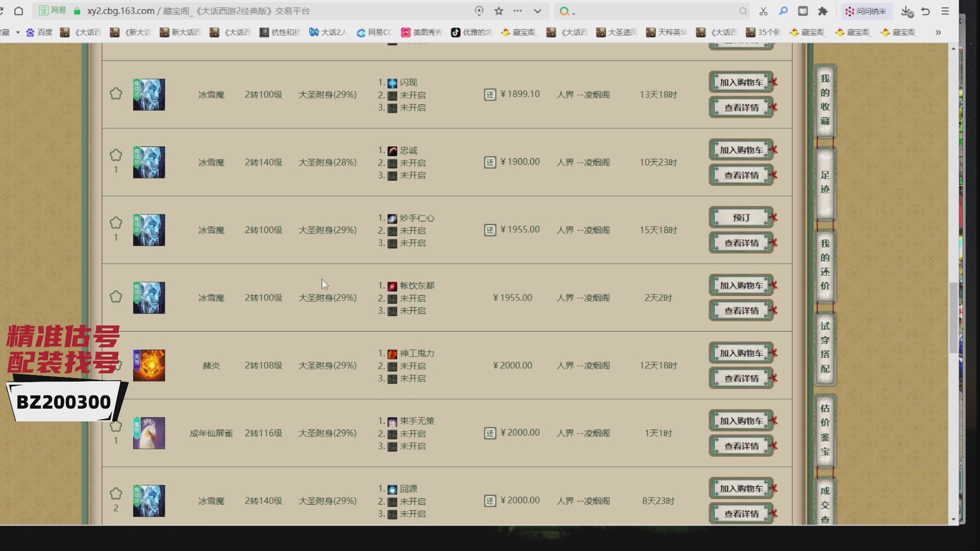Click the 还 icon next to ¥1955.00 妙手仁心

point(490,230)
